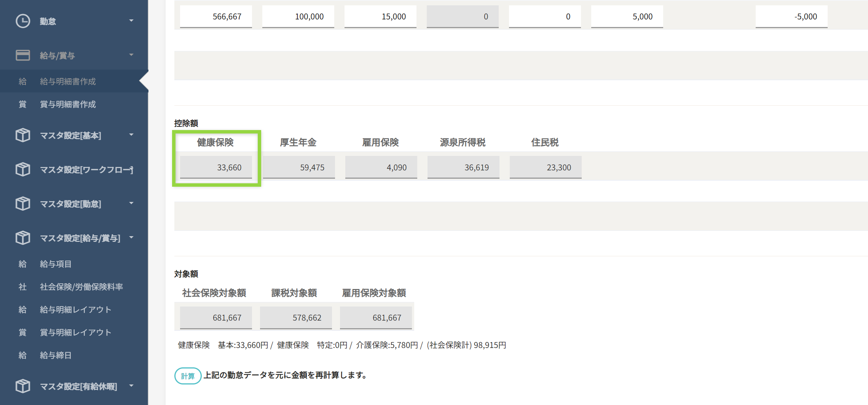868x405 pixels.
Task: Toggle the マスタ設定[有給休暇] section arrow
Action: pyautogui.click(x=131, y=386)
